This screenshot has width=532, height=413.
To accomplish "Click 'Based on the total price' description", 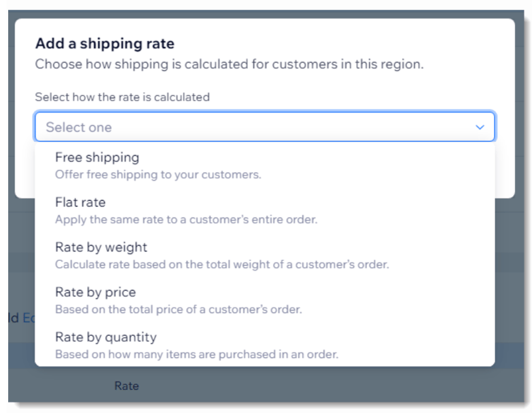I will pos(178,309).
